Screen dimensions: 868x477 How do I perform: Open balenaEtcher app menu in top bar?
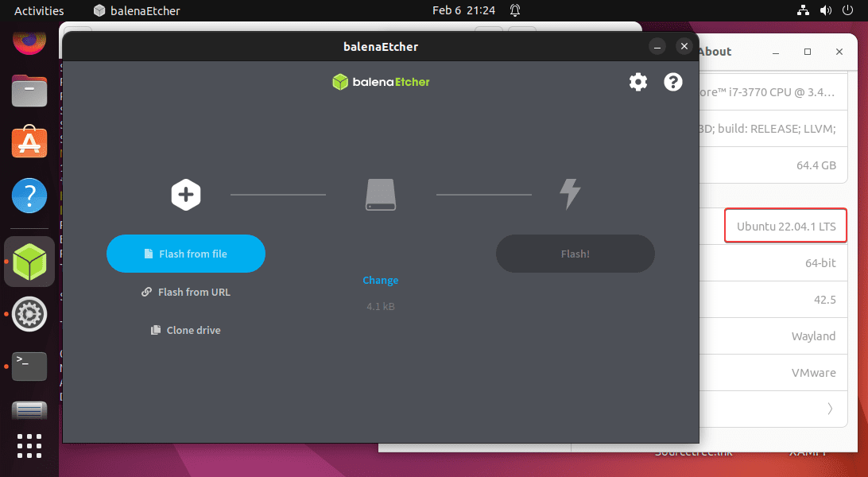click(x=137, y=10)
